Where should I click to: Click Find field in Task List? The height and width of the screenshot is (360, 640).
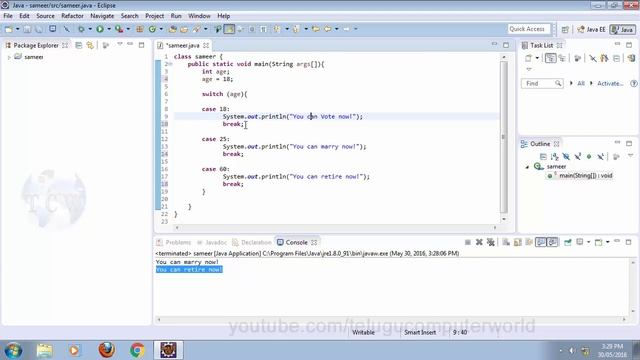pos(542,83)
